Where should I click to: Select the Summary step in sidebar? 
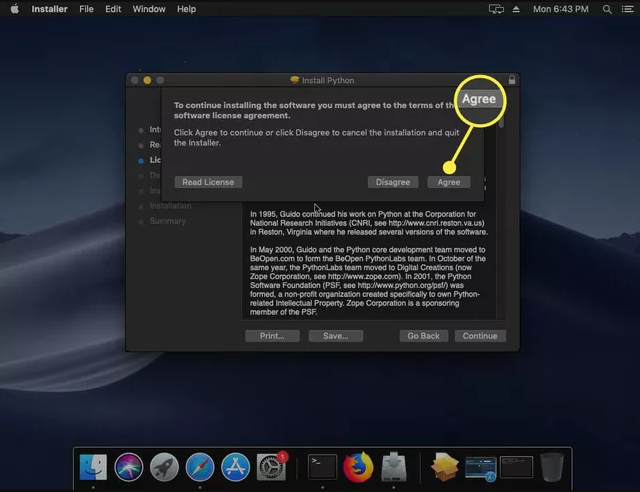pyautogui.click(x=168, y=221)
